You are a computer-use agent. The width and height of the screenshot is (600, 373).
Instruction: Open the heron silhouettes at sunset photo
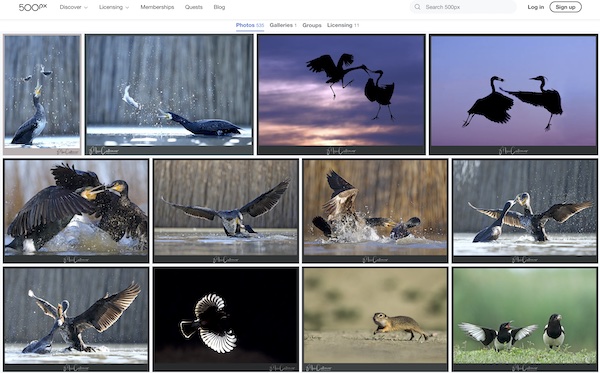point(341,94)
